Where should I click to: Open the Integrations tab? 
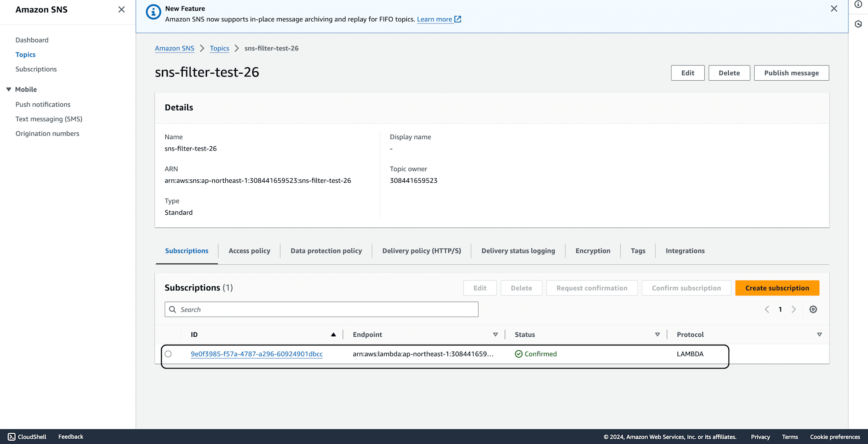click(685, 251)
